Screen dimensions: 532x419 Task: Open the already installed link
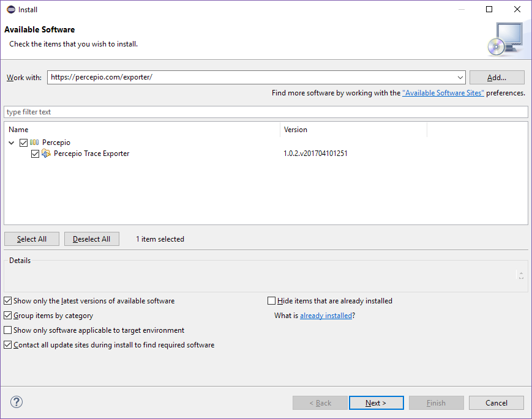[x=326, y=316]
